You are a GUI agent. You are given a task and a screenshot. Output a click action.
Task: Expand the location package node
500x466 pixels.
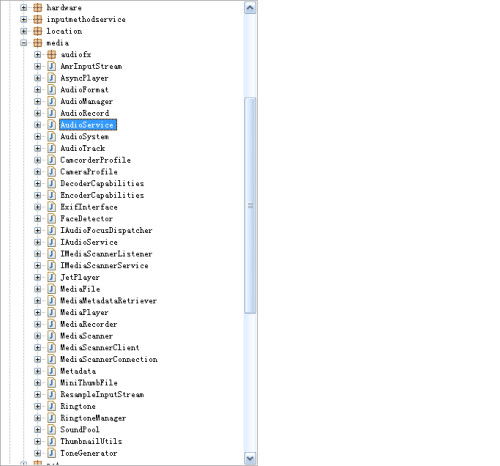(x=24, y=31)
